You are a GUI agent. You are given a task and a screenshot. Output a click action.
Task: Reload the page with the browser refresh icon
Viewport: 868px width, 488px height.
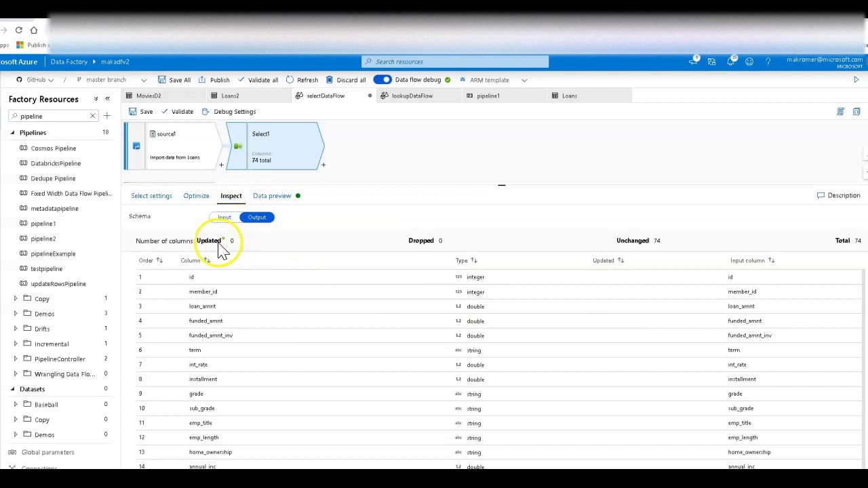[18, 30]
